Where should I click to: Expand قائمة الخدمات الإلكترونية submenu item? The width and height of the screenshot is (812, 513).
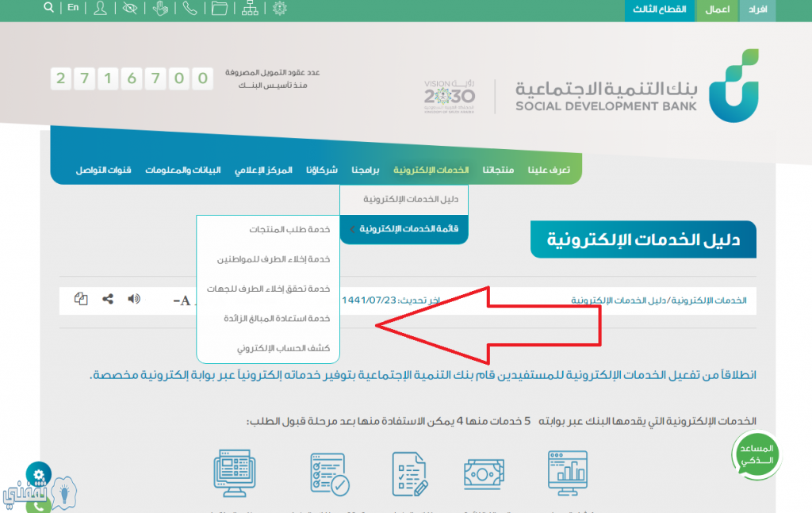click(x=404, y=229)
